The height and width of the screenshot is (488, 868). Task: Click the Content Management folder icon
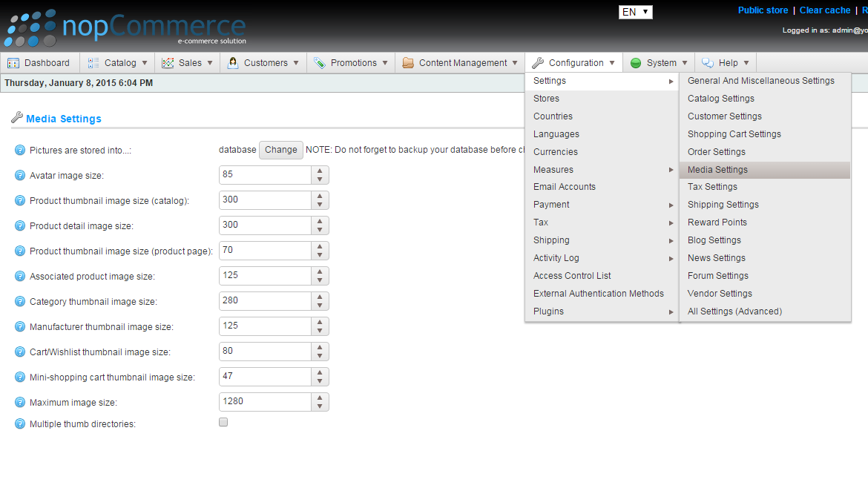[x=408, y=63]
